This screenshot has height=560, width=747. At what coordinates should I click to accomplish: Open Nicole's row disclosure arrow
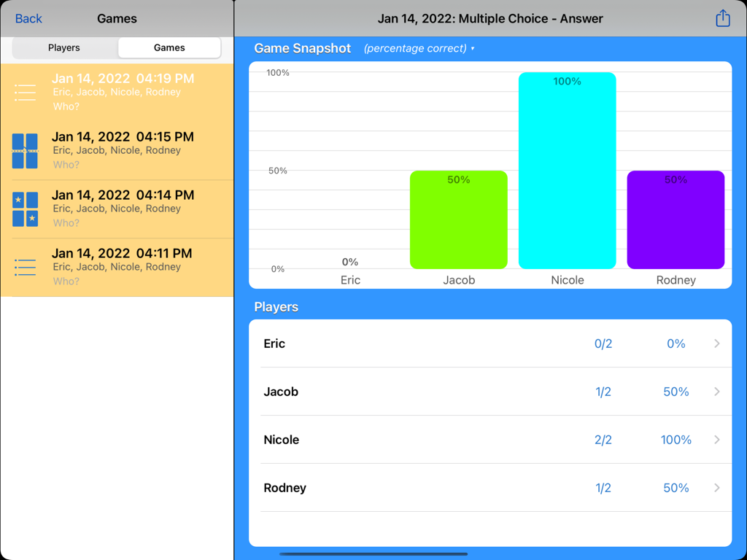[716, 440]
